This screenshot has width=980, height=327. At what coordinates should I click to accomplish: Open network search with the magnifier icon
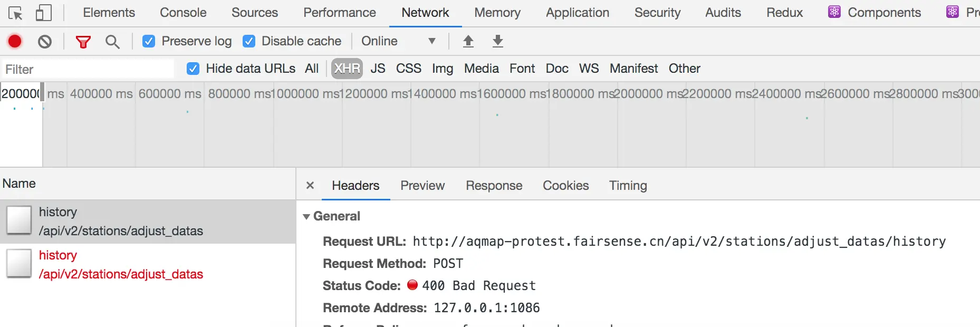point(112,42)
